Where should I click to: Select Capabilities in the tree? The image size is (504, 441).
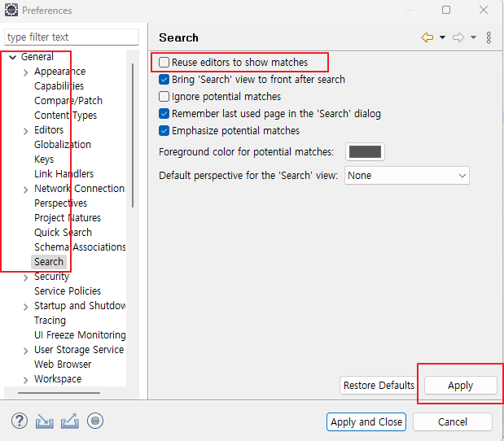point(59,86)
